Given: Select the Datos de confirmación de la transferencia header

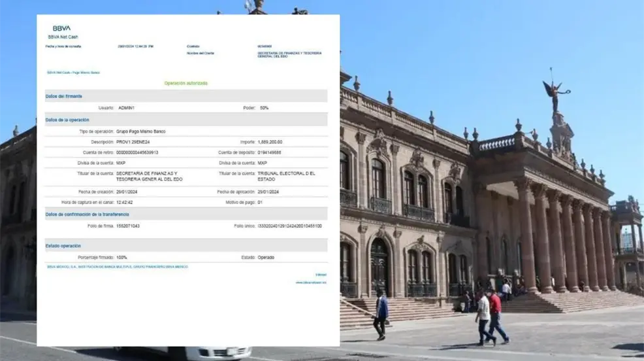Looking at the screenshot, I should click(87, 215).
